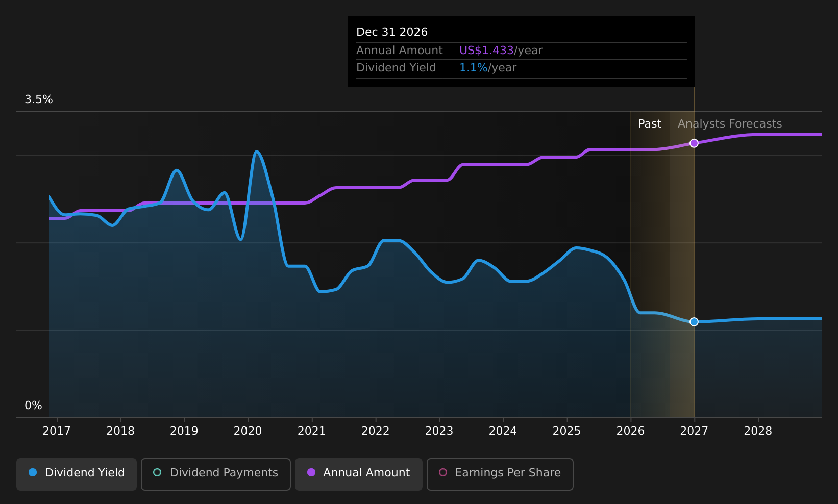Image resolution: width=838 pixels, height=504 pixels.
Task: Click the 2028 x-axis label
Action: coord(758,431)
